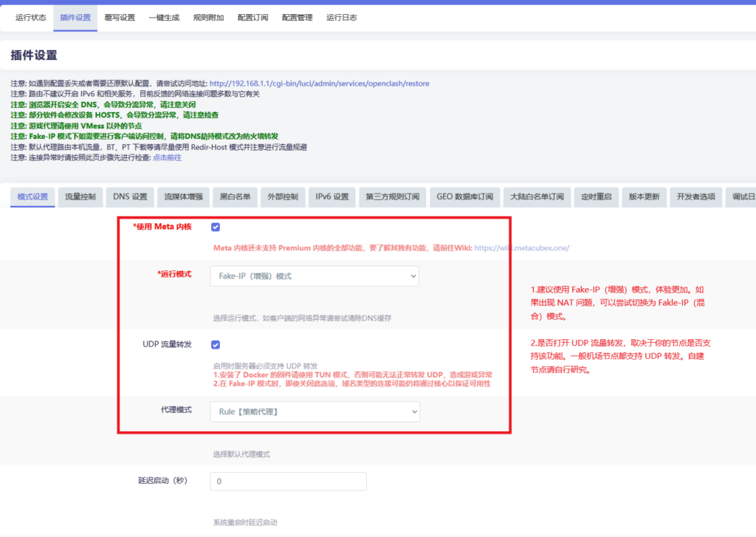
Task: Open the 版本更新 sub-tab
Action: coord(644,196)
